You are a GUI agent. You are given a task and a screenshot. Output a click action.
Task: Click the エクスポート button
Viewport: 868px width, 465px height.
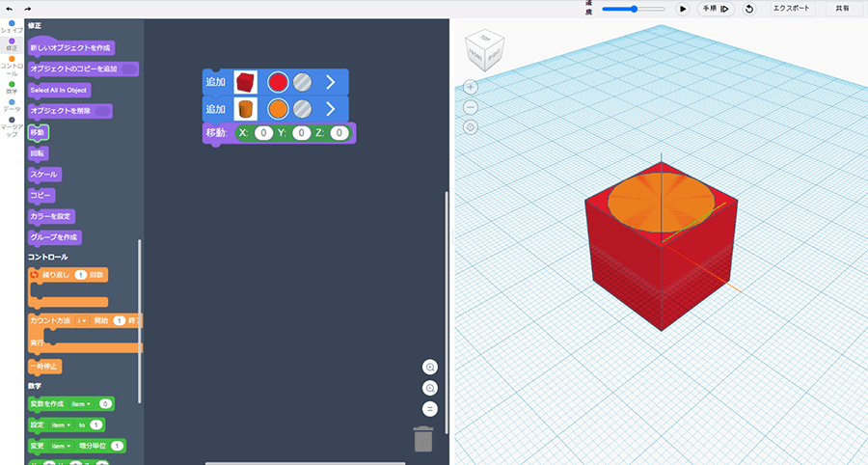click(791, 9)
